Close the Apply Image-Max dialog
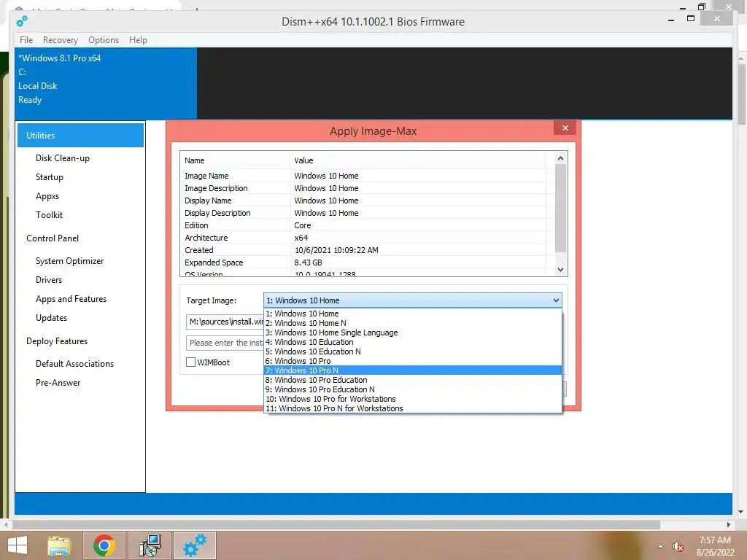 pyautogui.click(x=565, y=128)
